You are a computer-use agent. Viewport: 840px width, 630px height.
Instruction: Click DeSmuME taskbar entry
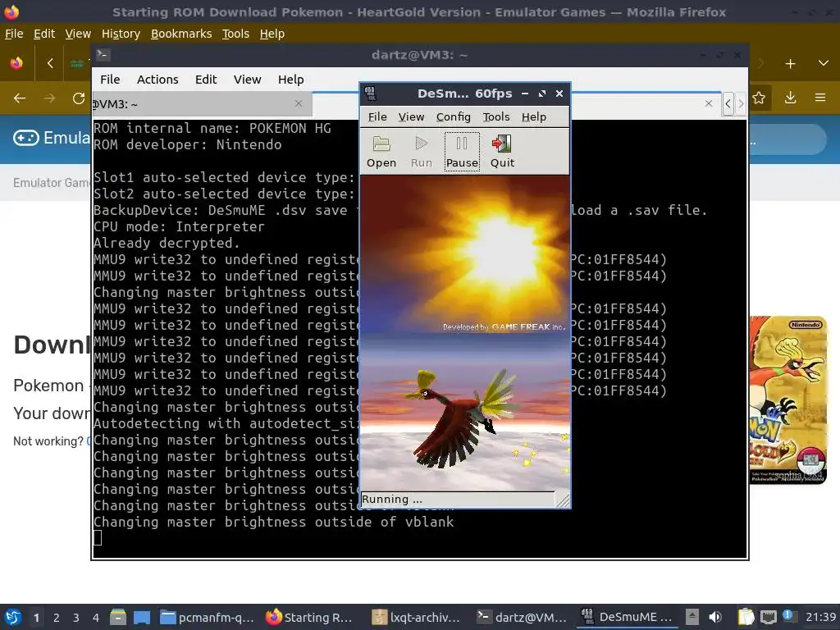click(627, 617)
